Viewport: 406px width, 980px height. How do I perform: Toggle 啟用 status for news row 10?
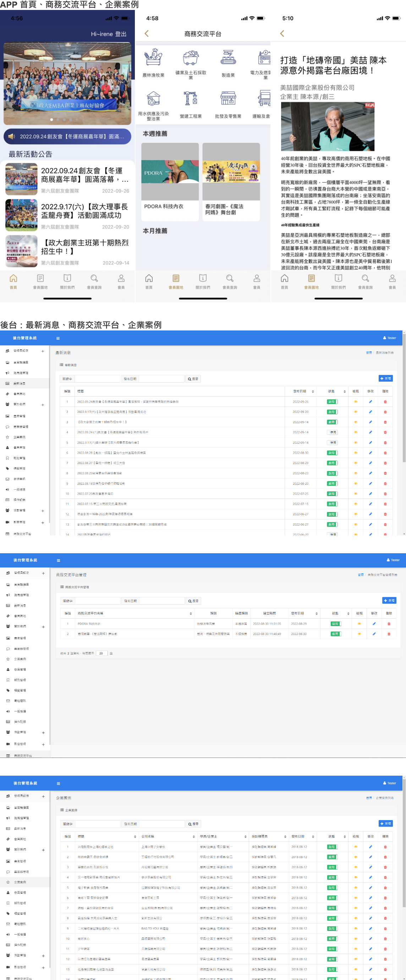point(332,494)
